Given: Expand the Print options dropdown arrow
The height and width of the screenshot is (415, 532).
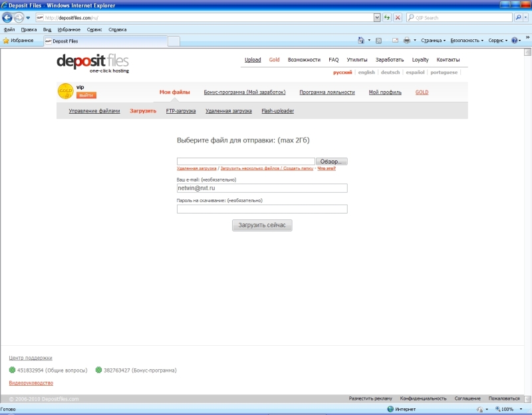Looking at the screenshot, I should 414,41.
